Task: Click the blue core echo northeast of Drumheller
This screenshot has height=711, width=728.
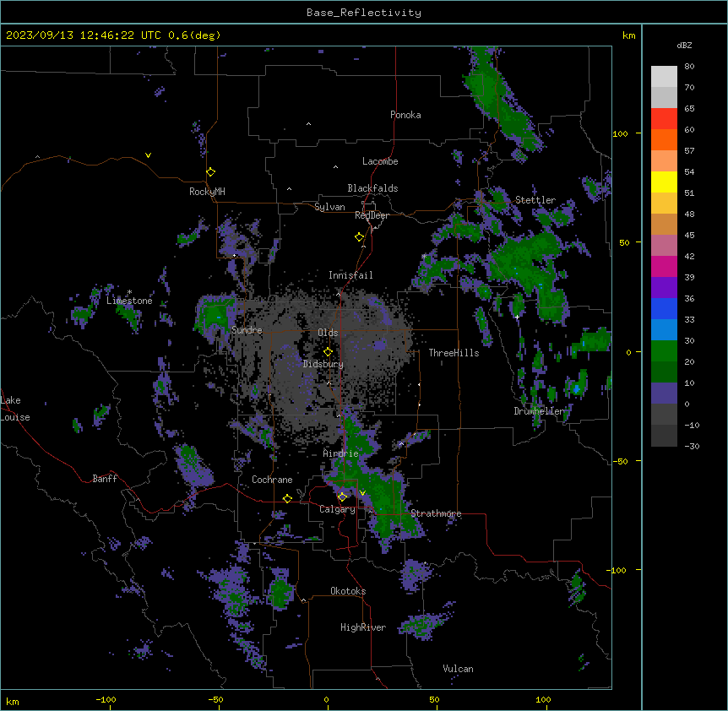Action: pyautogui.click(x=577, y=388)
